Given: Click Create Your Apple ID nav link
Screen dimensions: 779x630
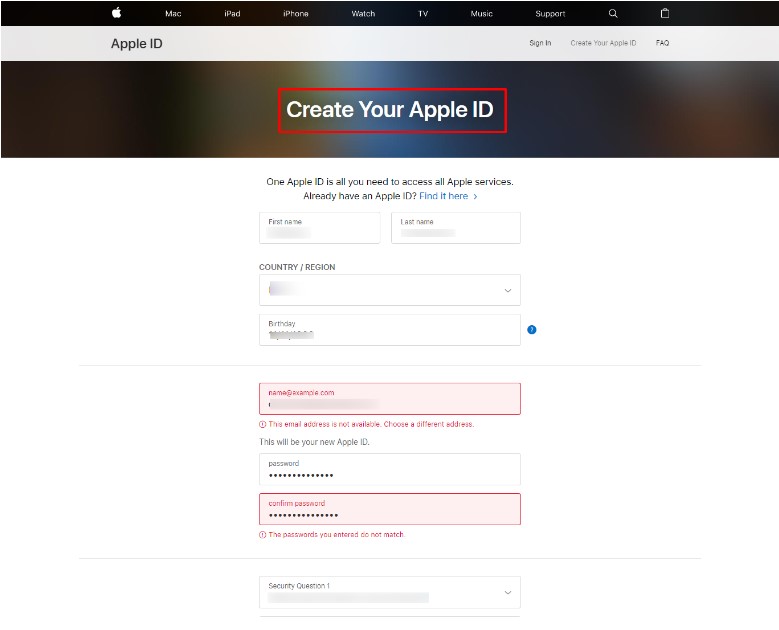Looking at the screenshot, I should pyautogui.click(x=603, y=43).
